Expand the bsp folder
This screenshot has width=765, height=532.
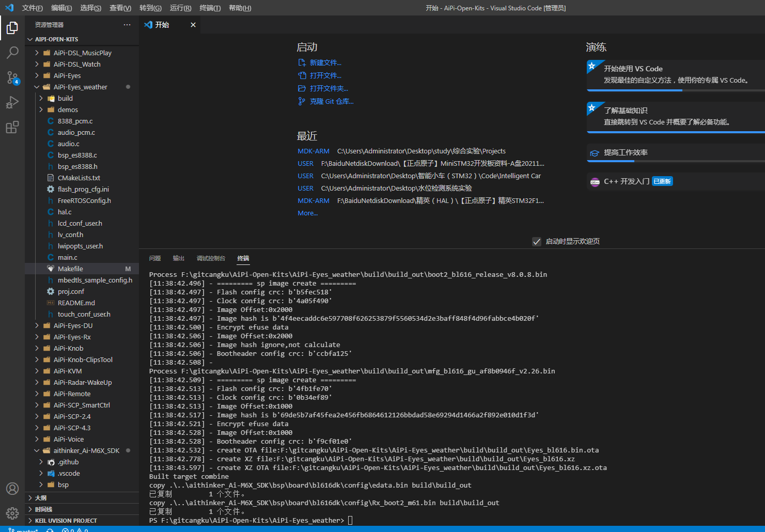(41, 484)
